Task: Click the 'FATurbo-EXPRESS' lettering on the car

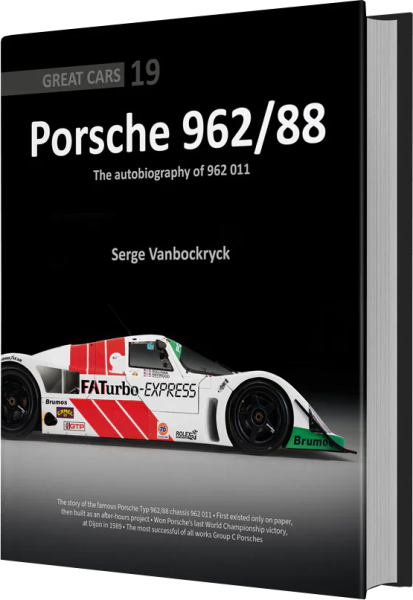Action: pos(139,389)
